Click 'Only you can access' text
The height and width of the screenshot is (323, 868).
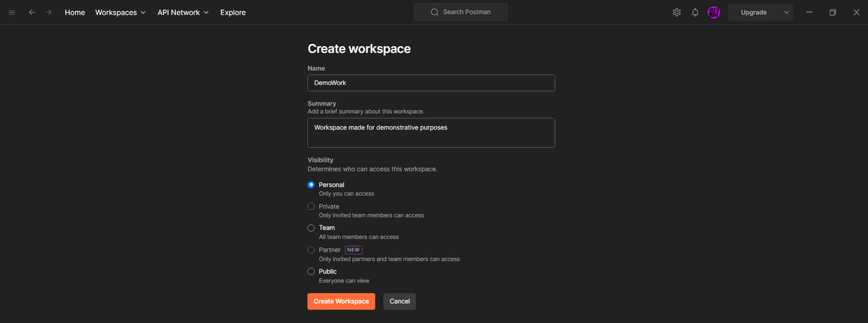347,194
